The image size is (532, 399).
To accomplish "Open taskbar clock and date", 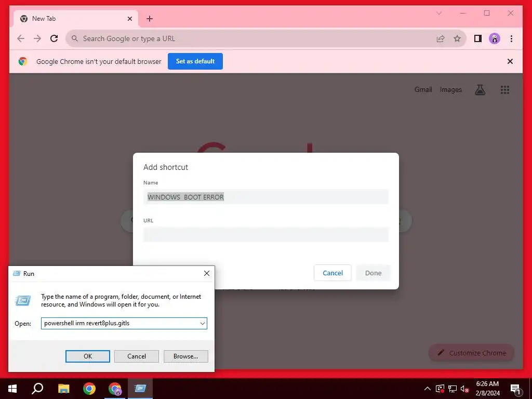I will tap(487, 389).
